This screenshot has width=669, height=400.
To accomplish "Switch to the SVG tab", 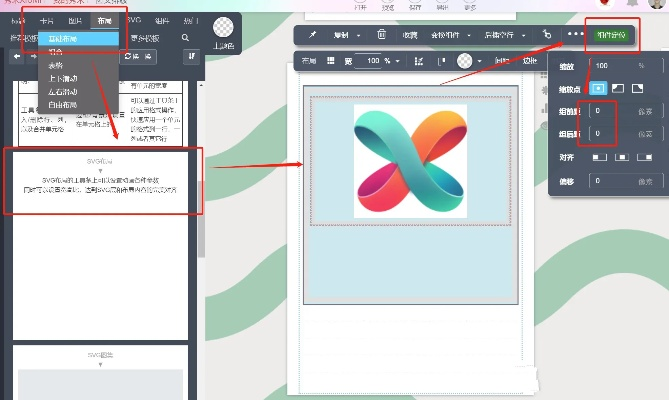I will (x=133, y=20).
